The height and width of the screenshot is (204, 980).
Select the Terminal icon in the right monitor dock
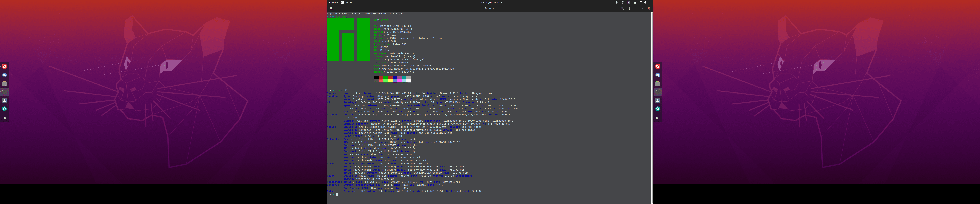coord(658,92)
